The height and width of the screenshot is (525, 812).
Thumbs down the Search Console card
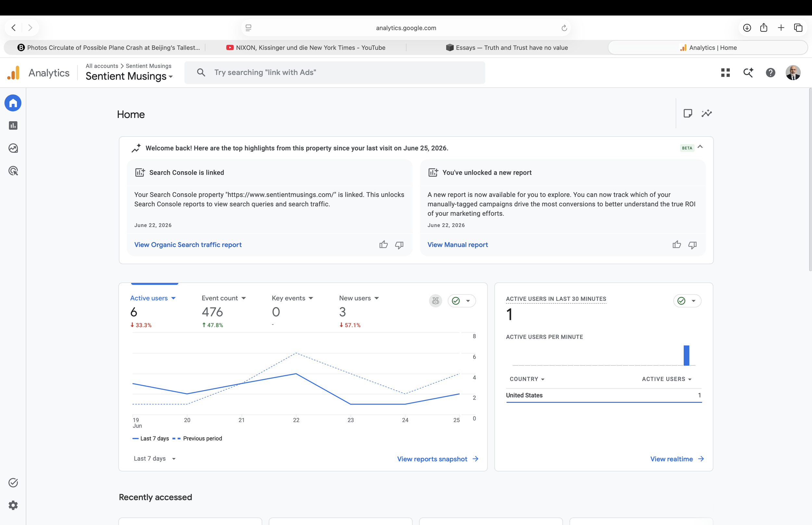tap(400, 245)
